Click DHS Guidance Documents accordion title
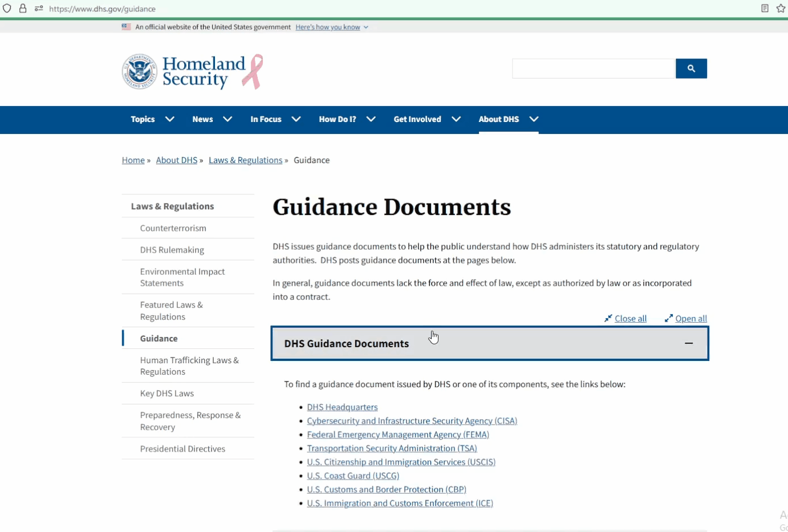 347,343
